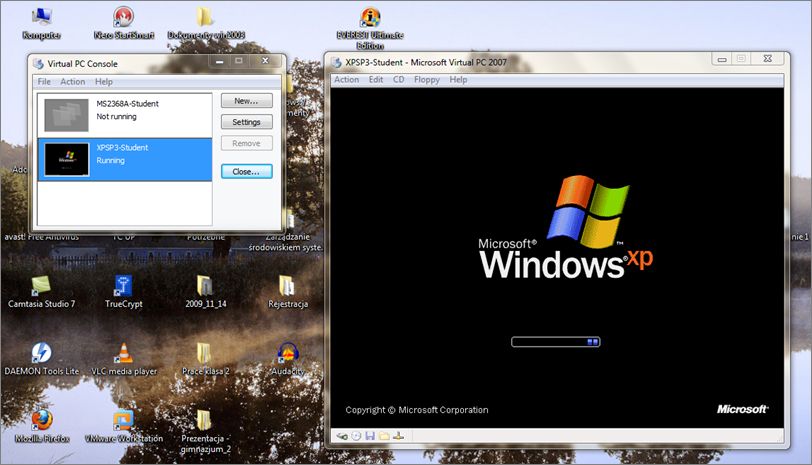Select XPSP3-Student running machine entry
Viewport: 812px width, 465px height.
124,159
